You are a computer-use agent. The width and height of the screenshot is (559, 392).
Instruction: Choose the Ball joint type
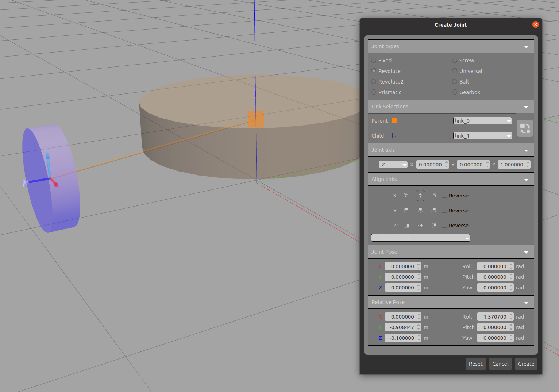(x=455, y=82)
